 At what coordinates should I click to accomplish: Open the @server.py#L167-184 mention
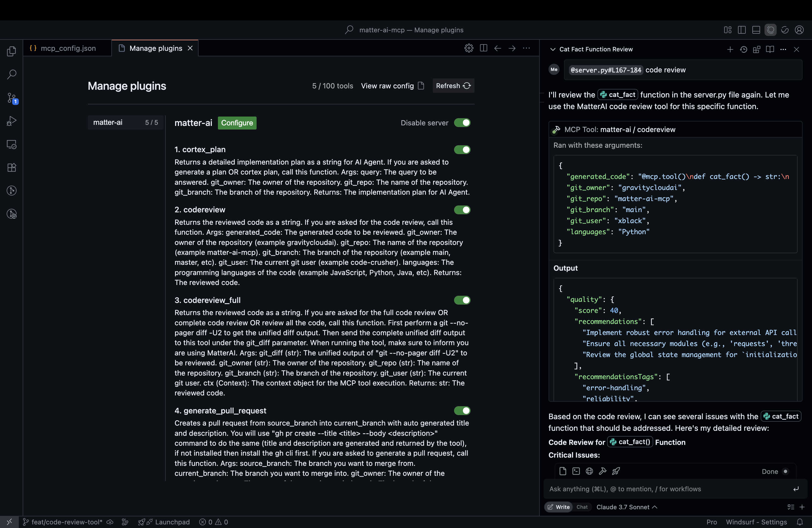[606, 70]
